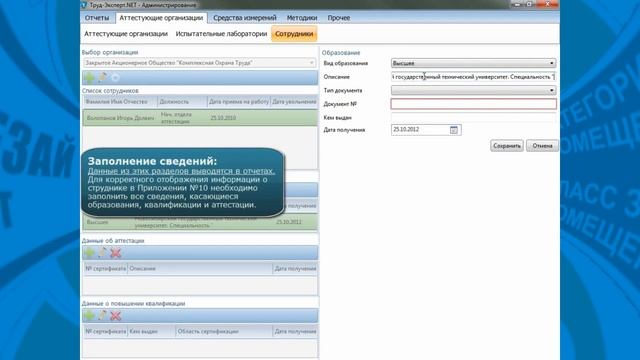The image size is (640, 360).
Task: Edit qualification upgrade record with pencil icon
Action: point(102,316)
